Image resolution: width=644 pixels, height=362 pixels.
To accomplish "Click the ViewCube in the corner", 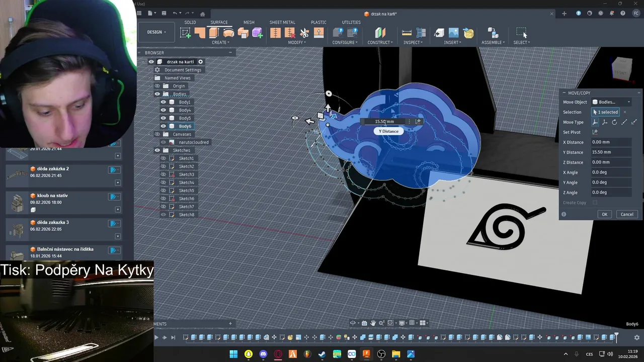I will (x=622, y=69).
